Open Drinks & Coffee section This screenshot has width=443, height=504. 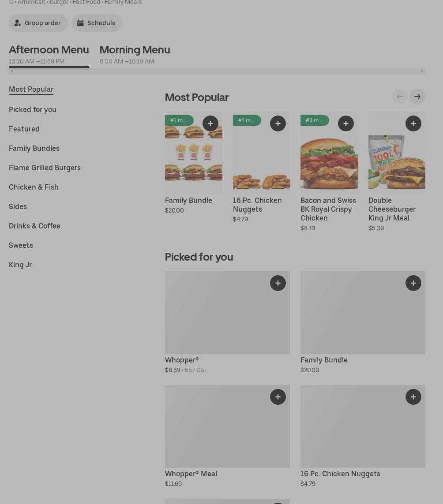pyautogui.click(x=34, y=226)
